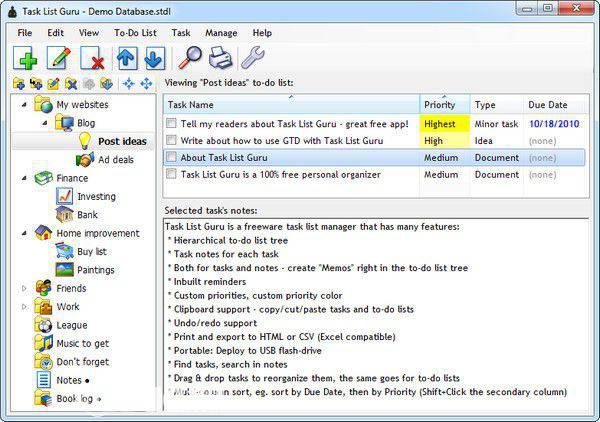Click the yellow Highest priority cell
Image resolution: width=600 pixels, height=422 pixels.
[445, 124]
